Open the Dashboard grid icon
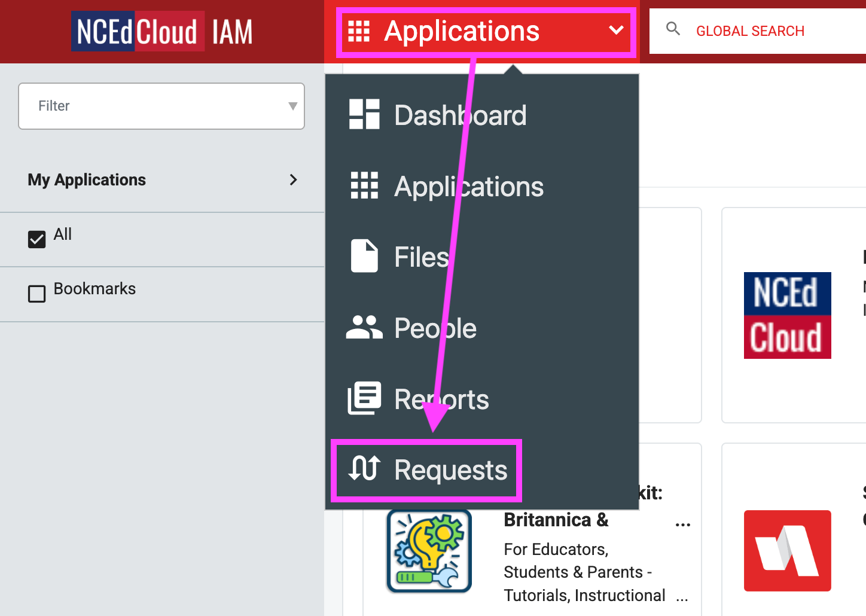Screen dimensions: 866x616 click(364, 114)
